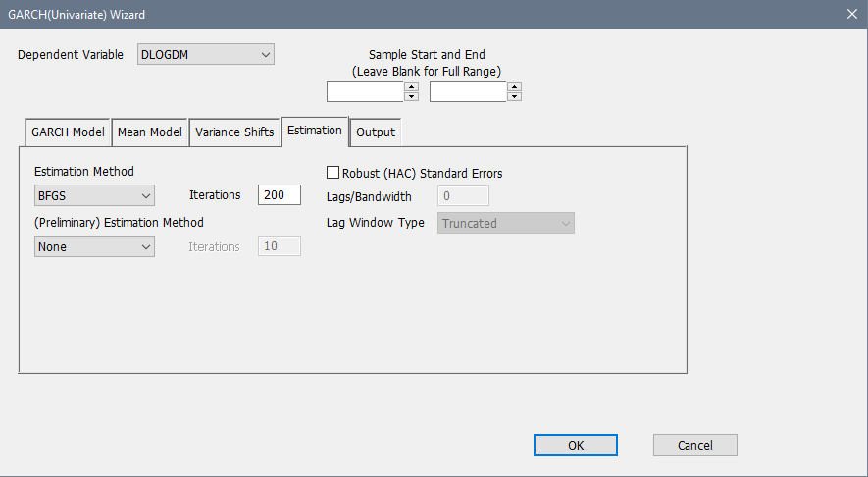
Task: Click the Sample Start input field
Action: [x=365, y=92]
